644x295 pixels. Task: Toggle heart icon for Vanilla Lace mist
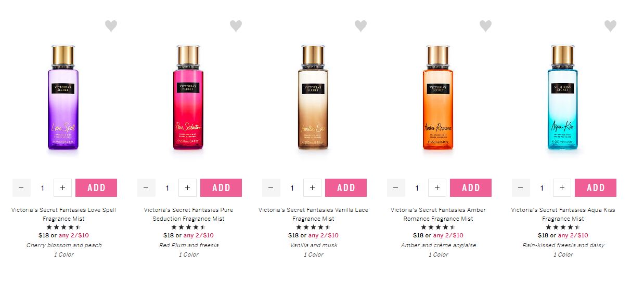click(360, 26)
